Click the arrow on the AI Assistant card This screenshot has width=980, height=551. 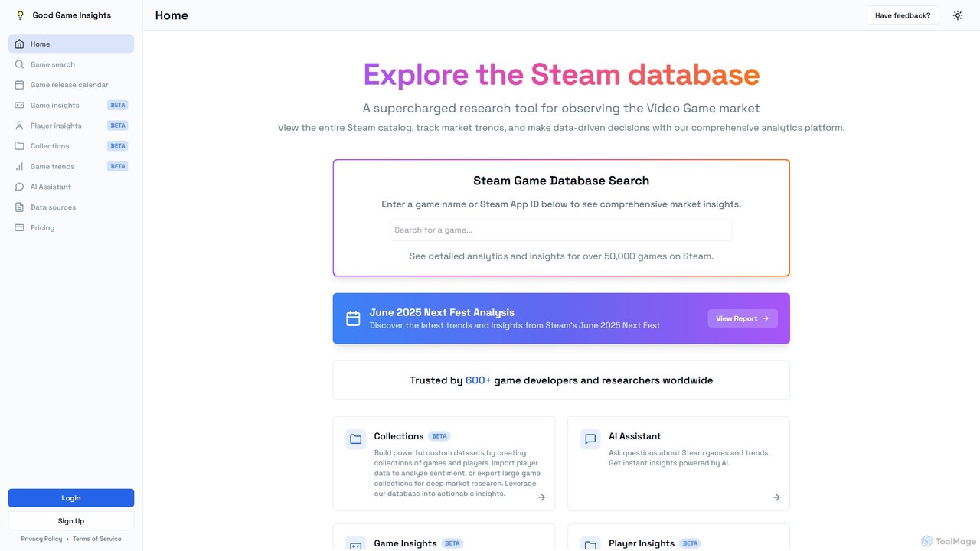(776, 497)
